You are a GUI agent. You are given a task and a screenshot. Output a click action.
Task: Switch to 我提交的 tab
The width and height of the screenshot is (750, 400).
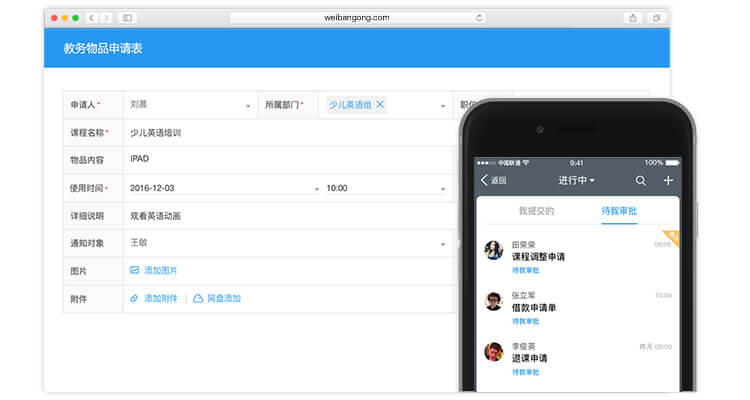(x=536, y=211)
